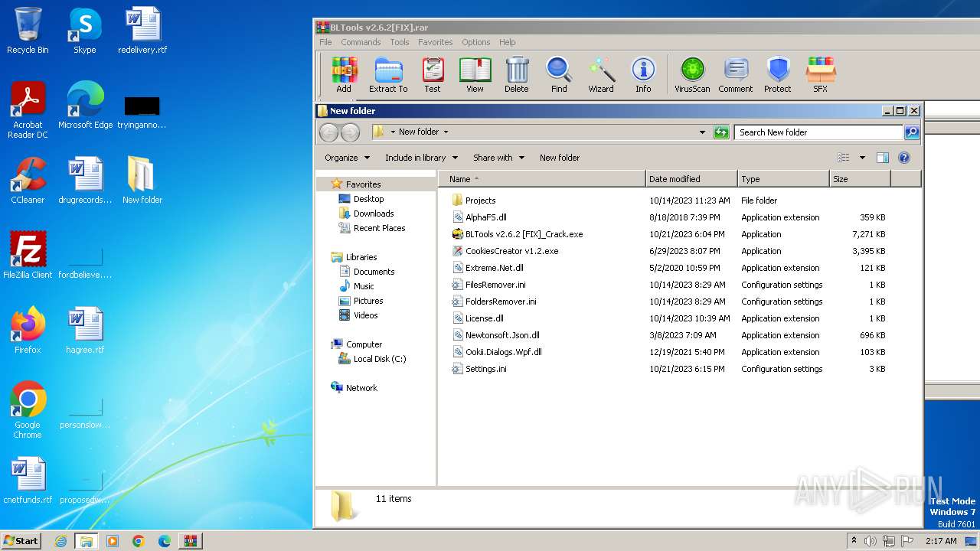Open WinRAR File menu

tap(325, 42)
